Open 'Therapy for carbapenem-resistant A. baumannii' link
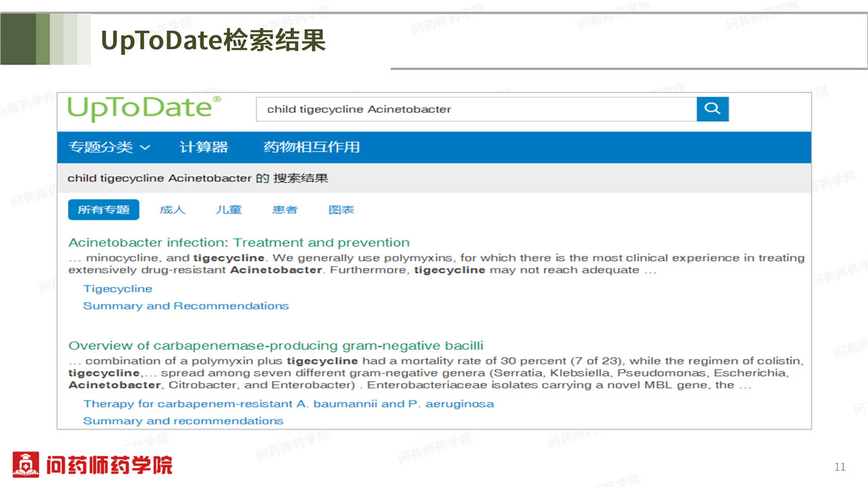The width and height of the screenshot is (868, 488). (289, 403)
